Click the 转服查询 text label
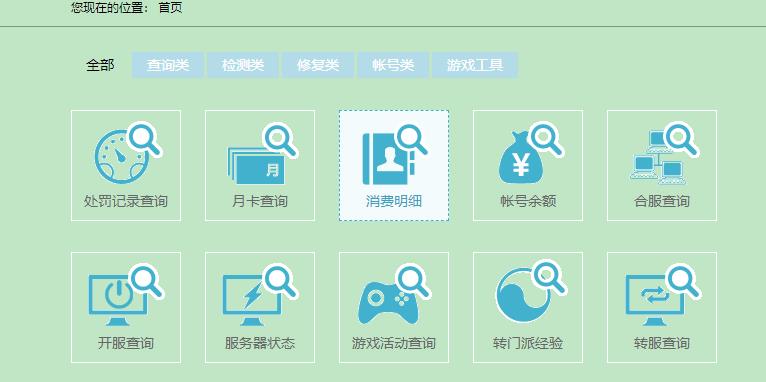The image size is (766, 382). (x=662, y=343)
